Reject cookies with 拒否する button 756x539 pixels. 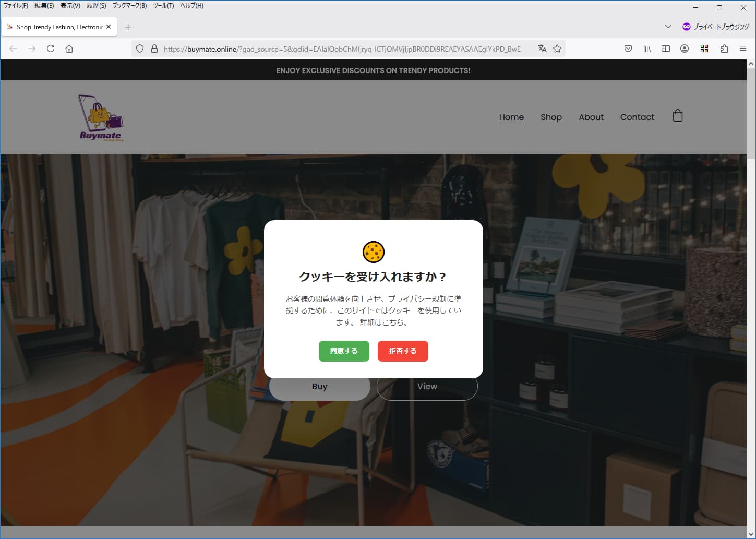click(403, 351)
